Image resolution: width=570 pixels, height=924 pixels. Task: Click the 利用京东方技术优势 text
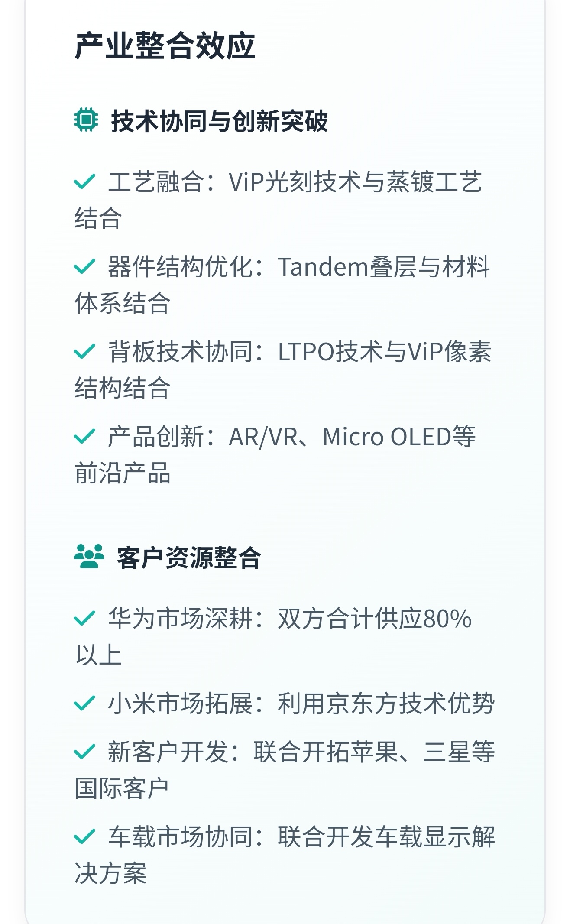(386, 703)
